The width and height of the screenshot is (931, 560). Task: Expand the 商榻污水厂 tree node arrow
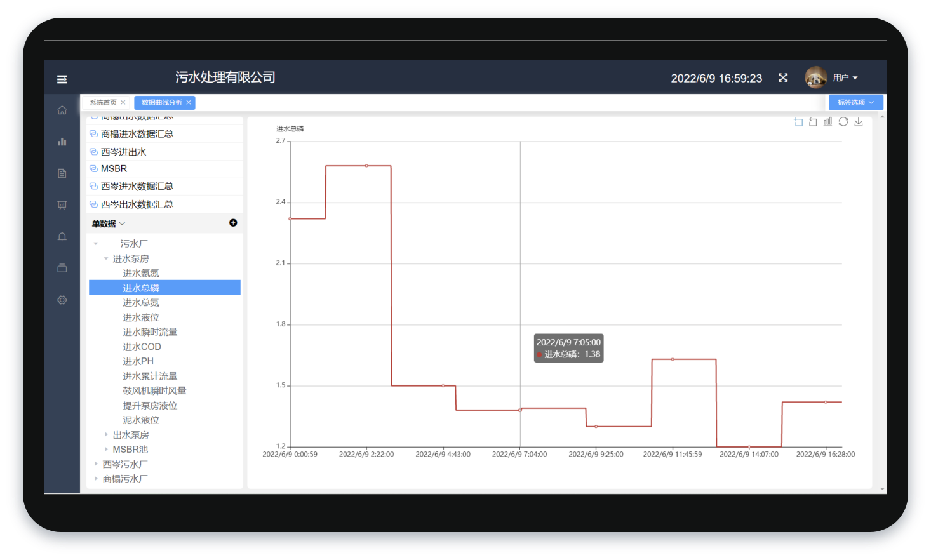(x=96, y=479)
